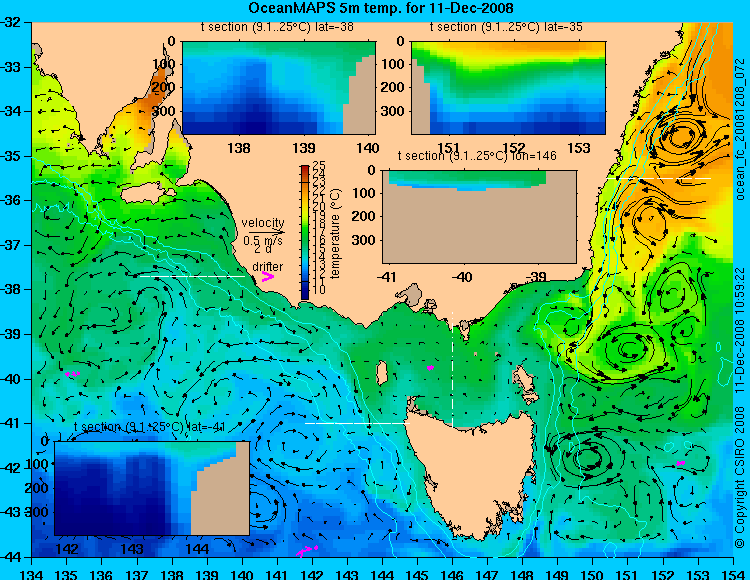Open the lat=-35 temperature section inset
Viewport: 750px width, 580px height.
tap(508, 88)
